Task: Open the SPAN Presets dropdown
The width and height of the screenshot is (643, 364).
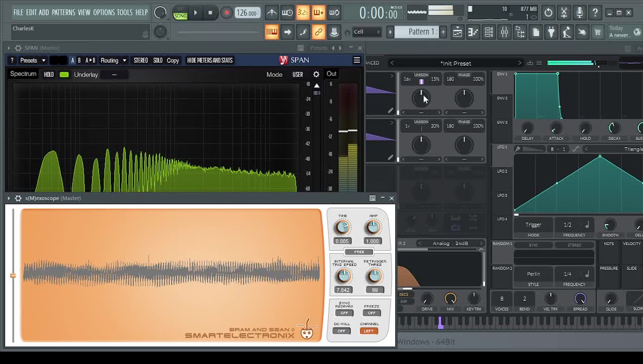Action: click(32, 60)
